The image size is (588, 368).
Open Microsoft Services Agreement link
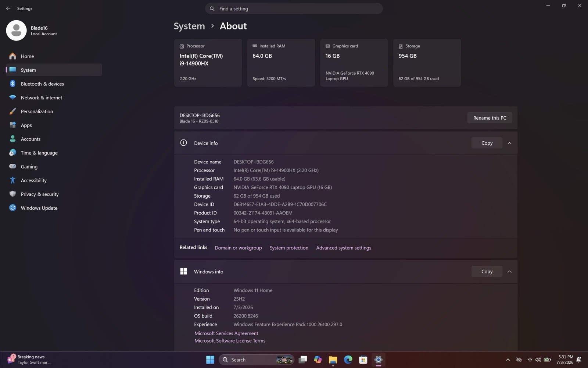click(x=226, y=333)
